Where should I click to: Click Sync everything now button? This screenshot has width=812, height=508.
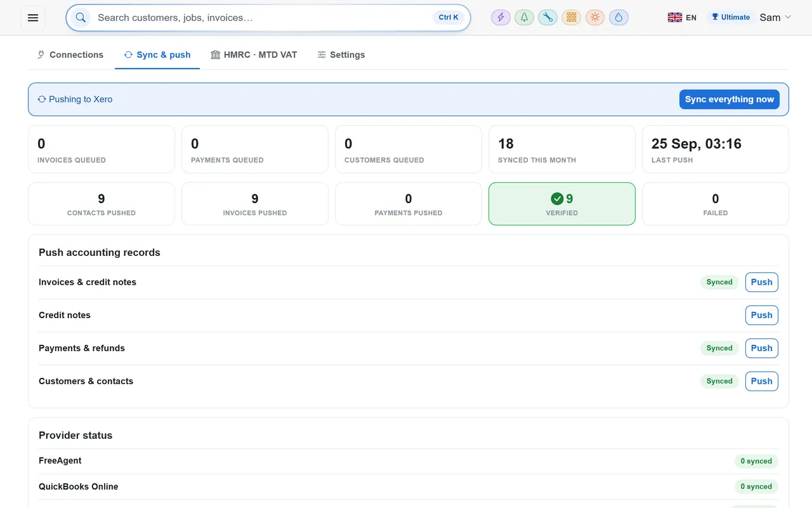(x=730, y=99)
